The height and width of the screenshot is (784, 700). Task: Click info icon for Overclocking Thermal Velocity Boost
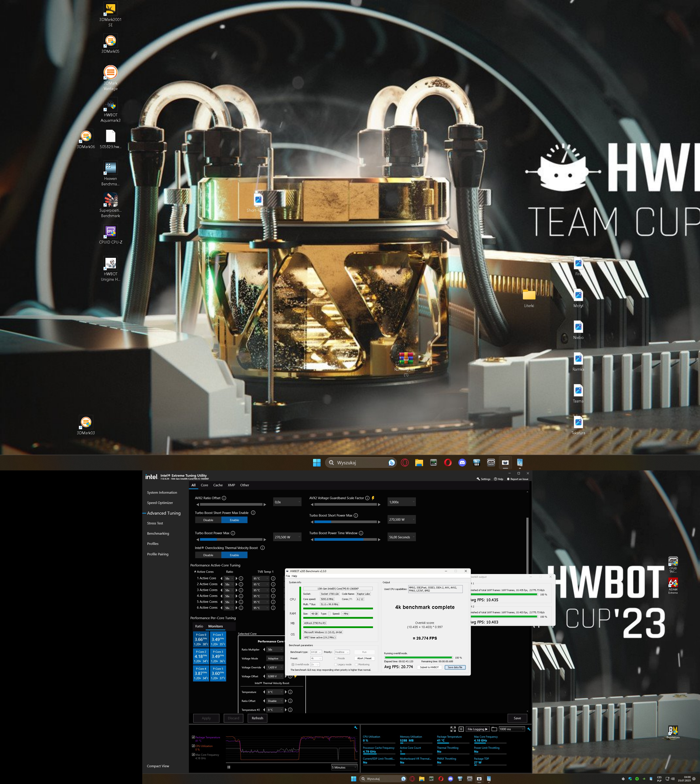pos(263,548)
